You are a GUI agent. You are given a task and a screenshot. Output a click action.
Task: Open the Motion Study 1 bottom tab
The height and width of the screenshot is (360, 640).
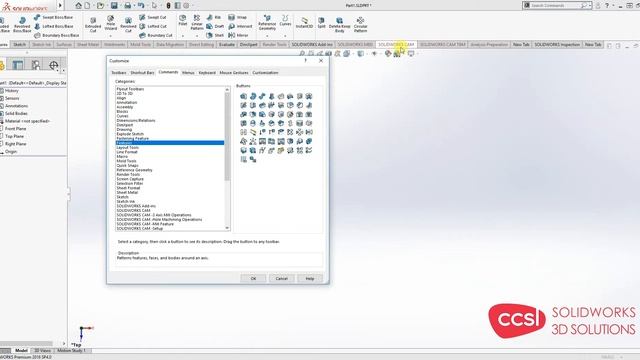click(x=71, y=350)
